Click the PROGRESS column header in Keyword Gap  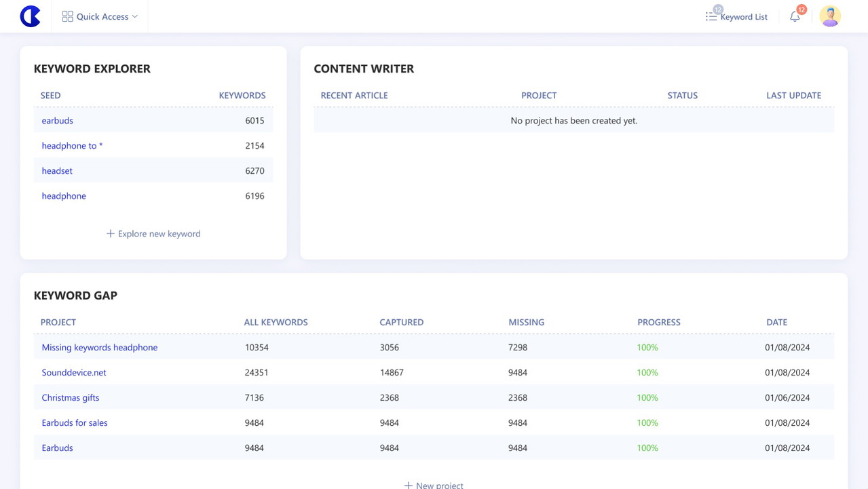(658, 322)
